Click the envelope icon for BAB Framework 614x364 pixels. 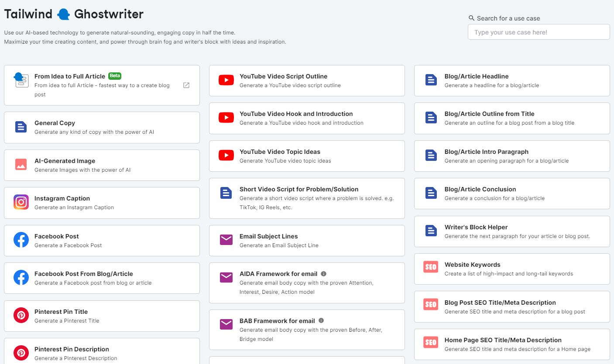point(226,325)
